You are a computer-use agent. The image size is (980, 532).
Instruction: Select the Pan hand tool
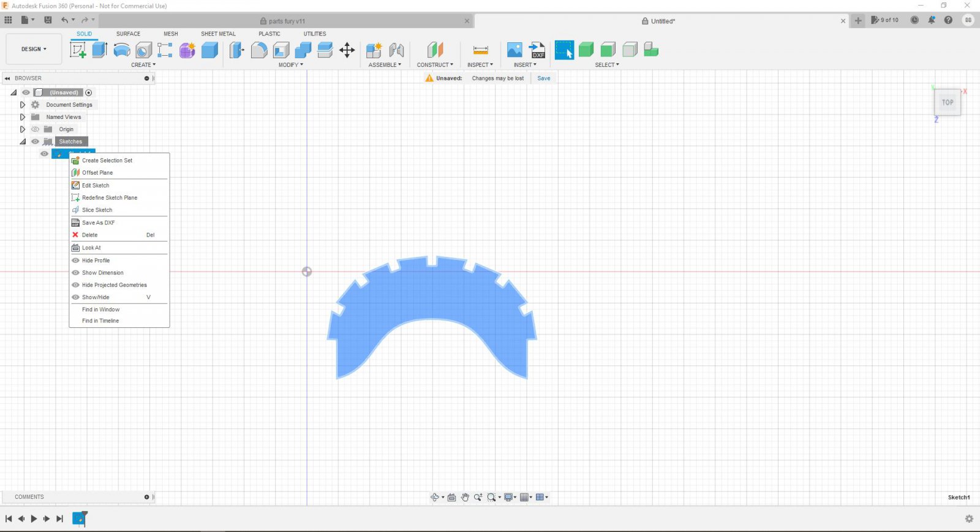click(465, 497)
